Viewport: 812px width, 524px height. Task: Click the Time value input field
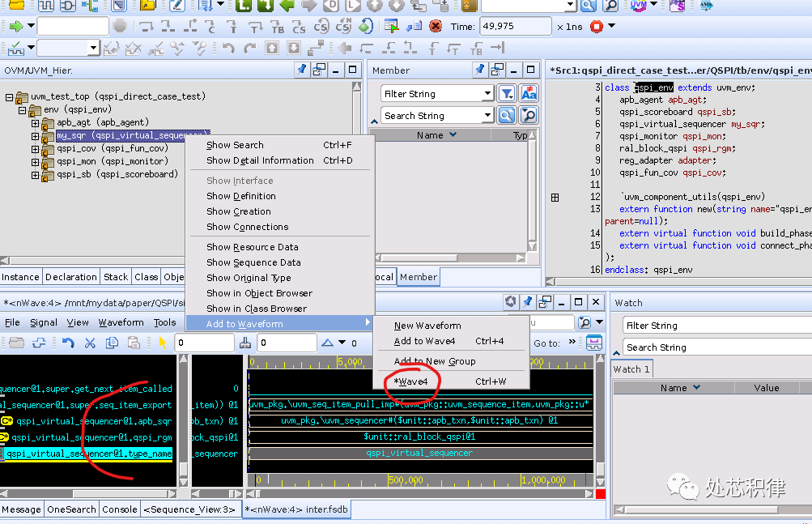click(515, 27)
